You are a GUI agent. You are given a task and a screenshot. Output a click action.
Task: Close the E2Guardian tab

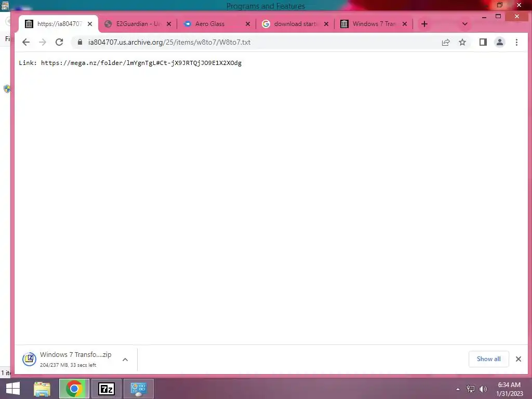coord(169,24)
